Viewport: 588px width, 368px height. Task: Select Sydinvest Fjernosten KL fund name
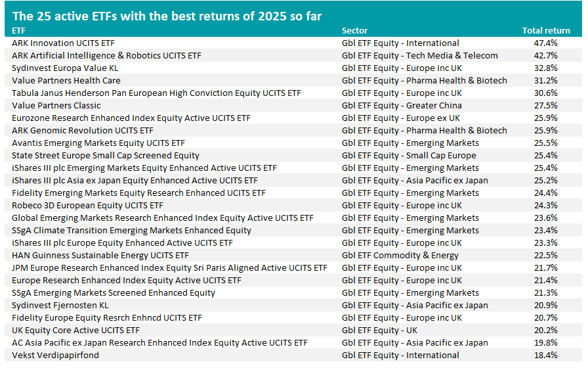tap(60, 305)
